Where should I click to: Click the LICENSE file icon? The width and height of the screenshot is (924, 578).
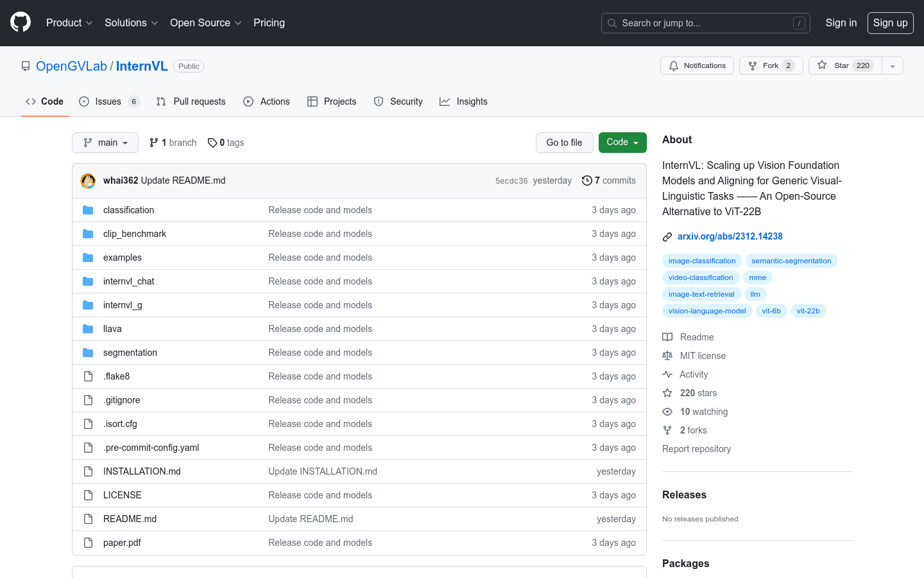point(88,495)
